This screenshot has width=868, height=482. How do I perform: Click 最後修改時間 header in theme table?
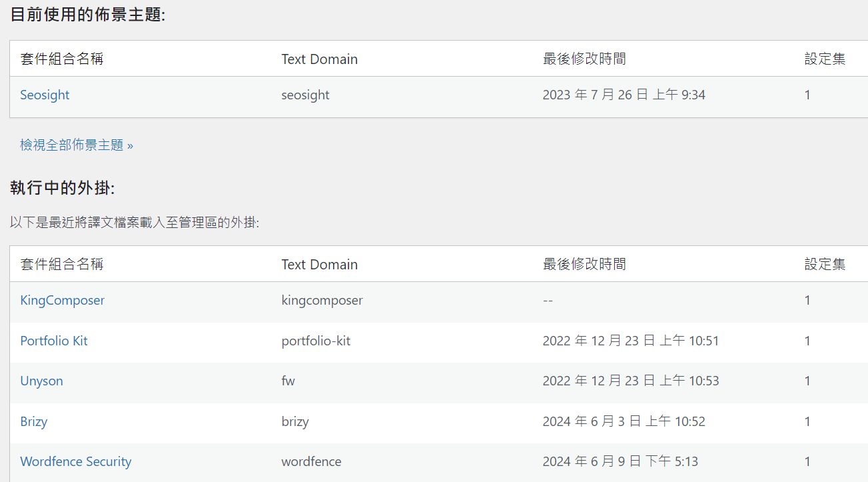click(584, 59)
